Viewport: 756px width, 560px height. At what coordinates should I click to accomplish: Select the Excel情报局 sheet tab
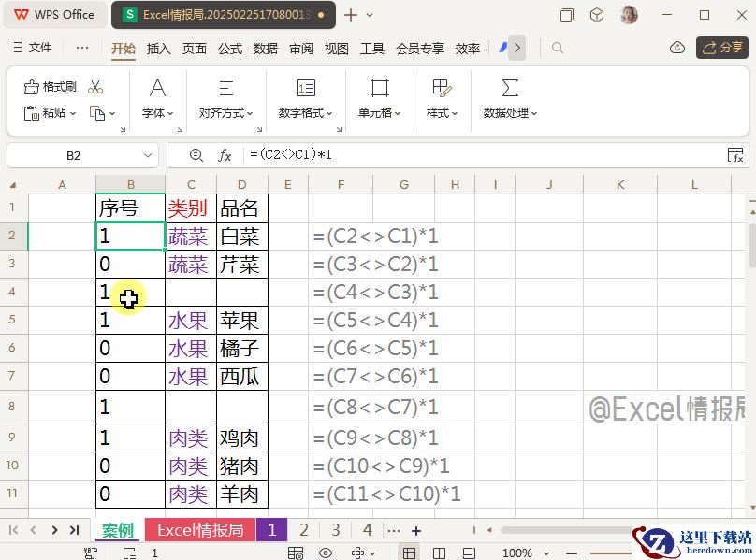200,530
